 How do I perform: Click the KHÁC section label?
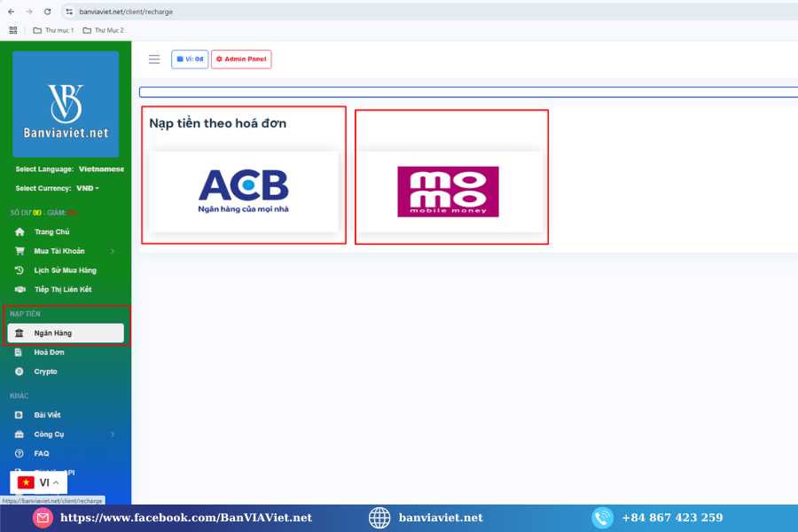[20, 395]
